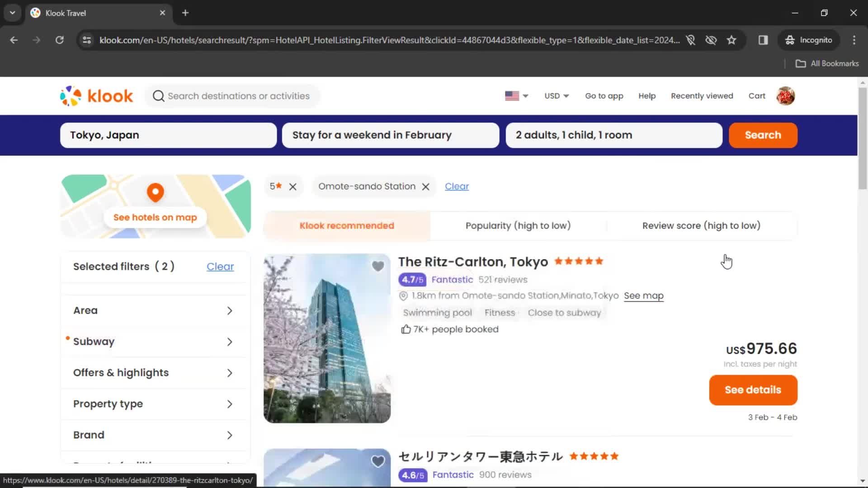
Task: Open browser side panel
Action: pos(763,40)
